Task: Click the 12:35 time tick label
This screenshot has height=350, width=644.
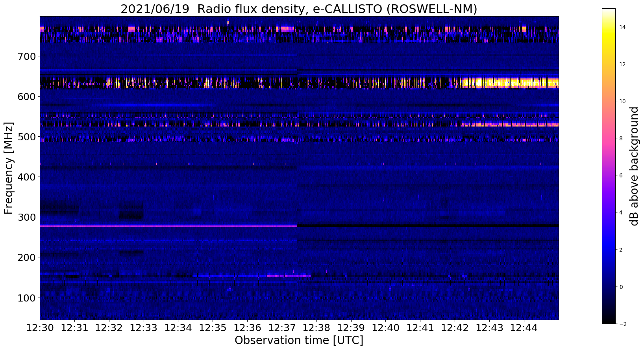Action: tap(213, 328)
